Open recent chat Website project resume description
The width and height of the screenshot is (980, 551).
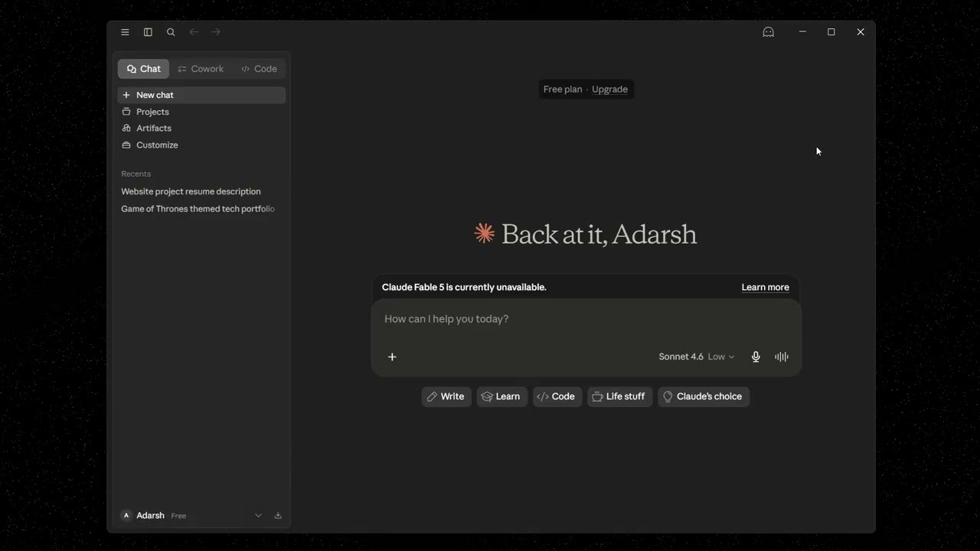coord(191,191)
